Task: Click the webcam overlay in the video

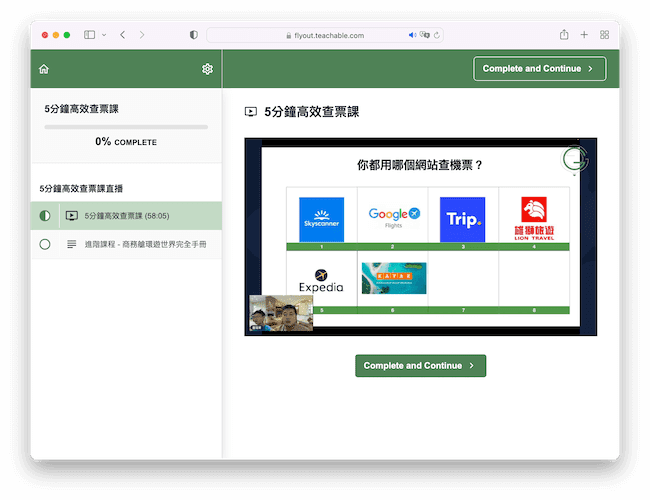Action: click(x=281, y=313)
